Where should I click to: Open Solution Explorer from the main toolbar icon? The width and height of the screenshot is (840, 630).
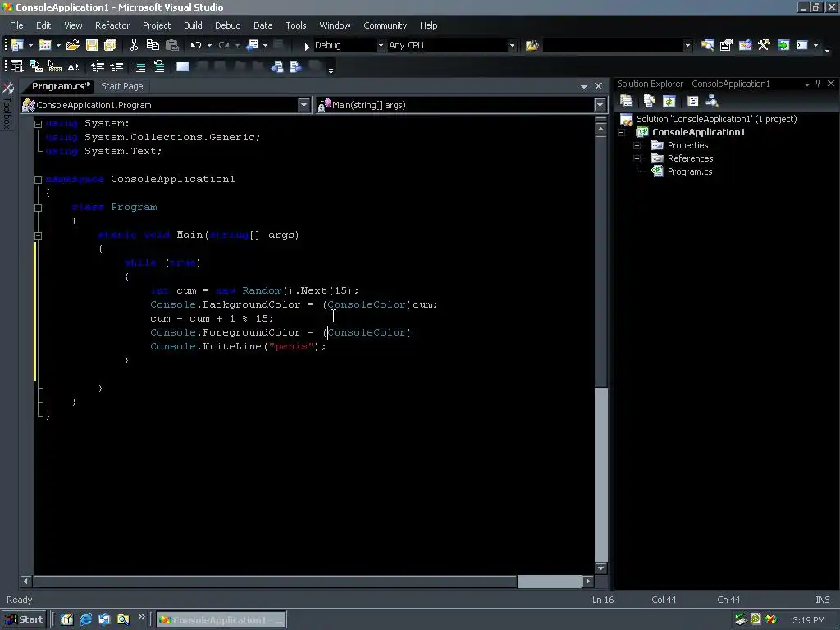(x=707, y=46)
